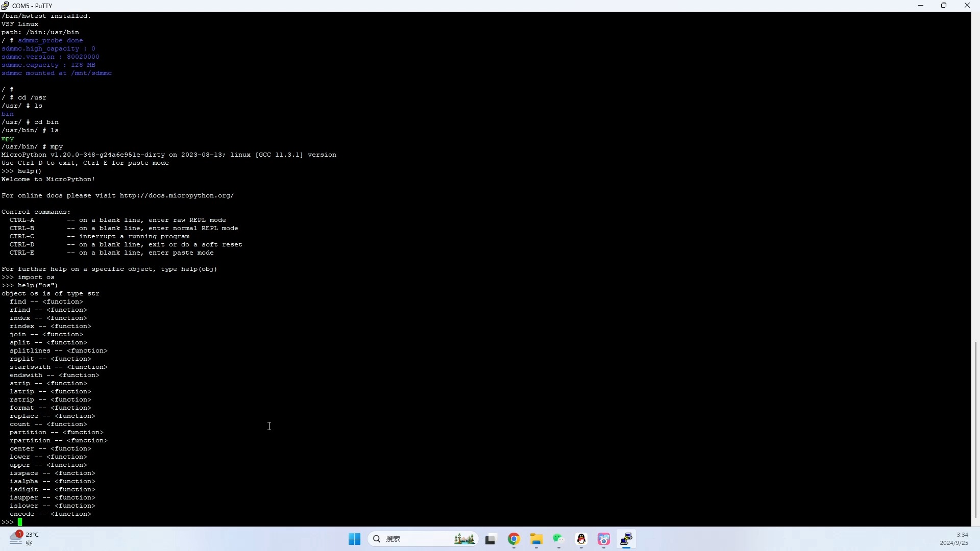Click the MicroPython v1.20.0 version line
The width and height of the screenshot is (980, 551).
169,155
